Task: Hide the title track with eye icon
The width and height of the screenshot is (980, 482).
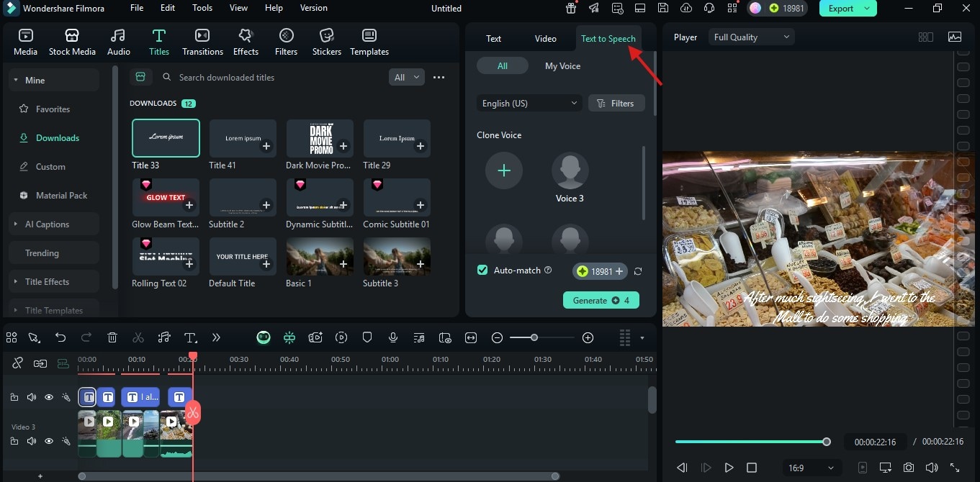Action: tap(49, 397)
